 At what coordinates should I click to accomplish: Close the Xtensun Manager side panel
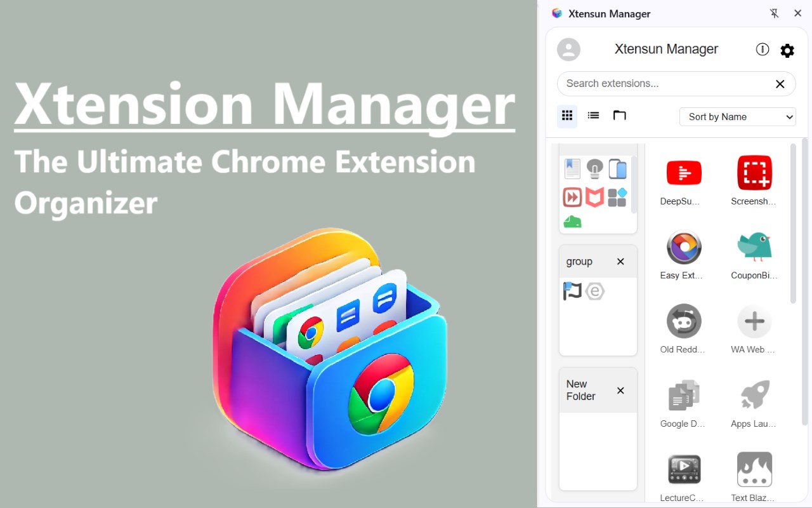point(798,13)
